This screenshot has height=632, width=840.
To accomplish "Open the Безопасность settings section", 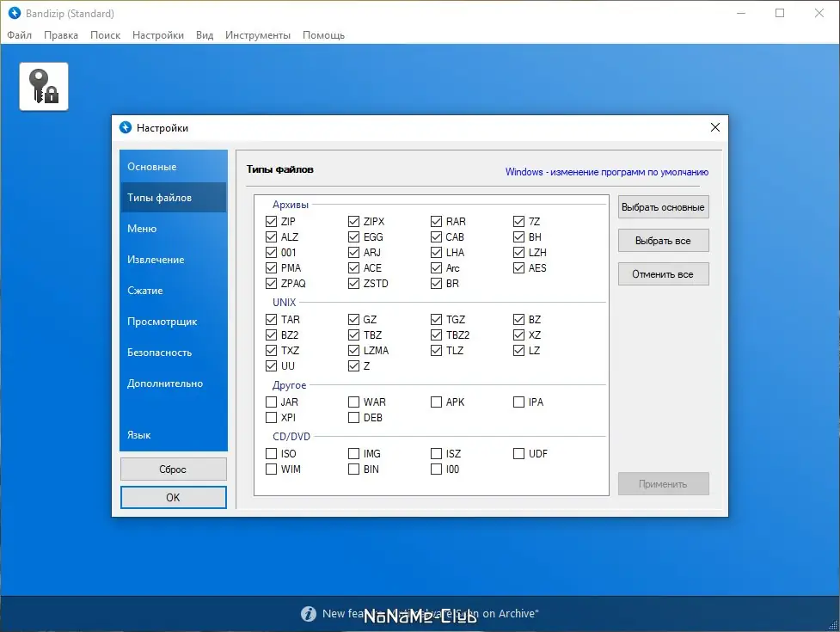I will tap(173, 353).
